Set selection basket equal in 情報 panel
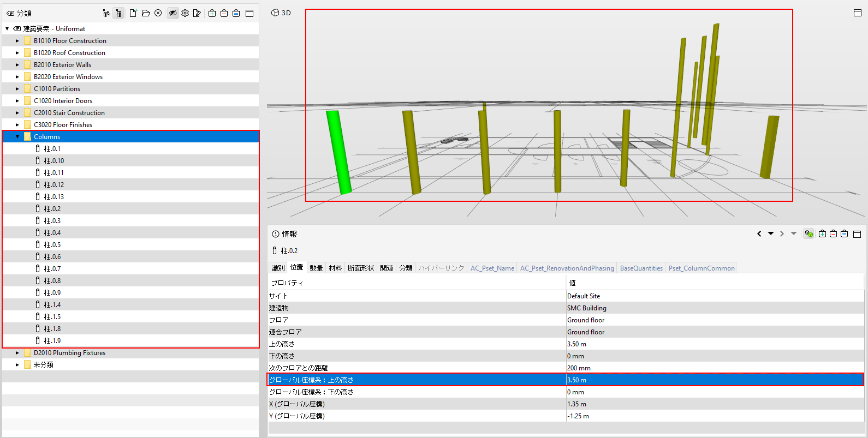 [844, 233]
